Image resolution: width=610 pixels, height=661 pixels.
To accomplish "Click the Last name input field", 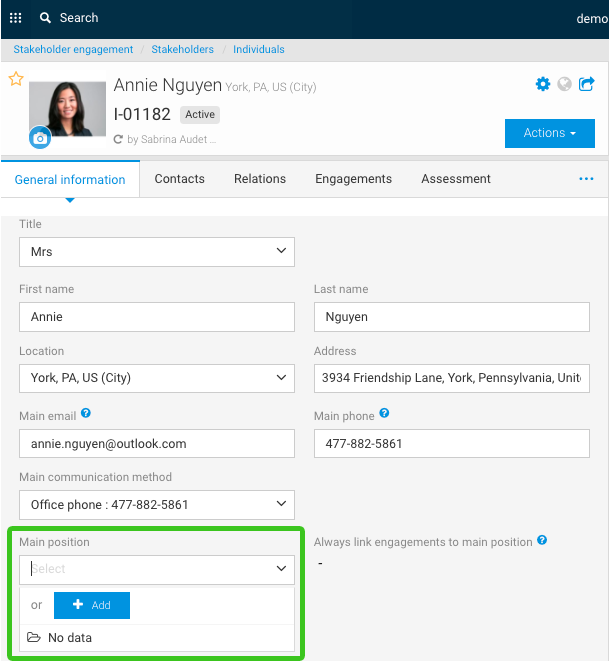I will pos(451,317).
